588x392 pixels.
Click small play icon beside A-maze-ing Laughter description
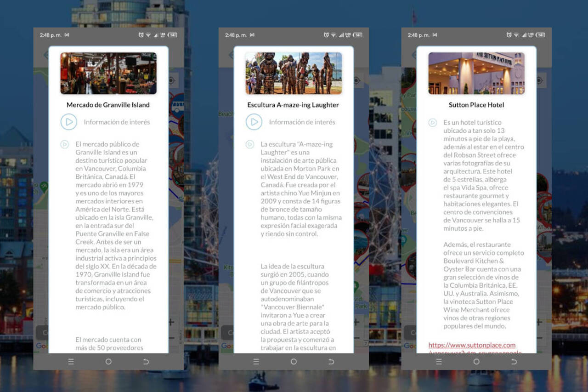click(x=249, y=144)
